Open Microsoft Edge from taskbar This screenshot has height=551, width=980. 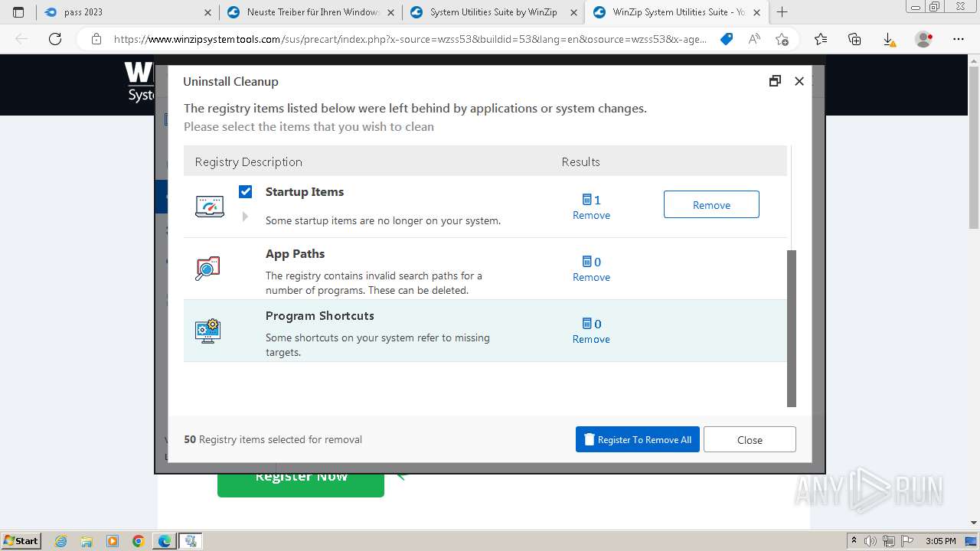[x=165, y=541]
